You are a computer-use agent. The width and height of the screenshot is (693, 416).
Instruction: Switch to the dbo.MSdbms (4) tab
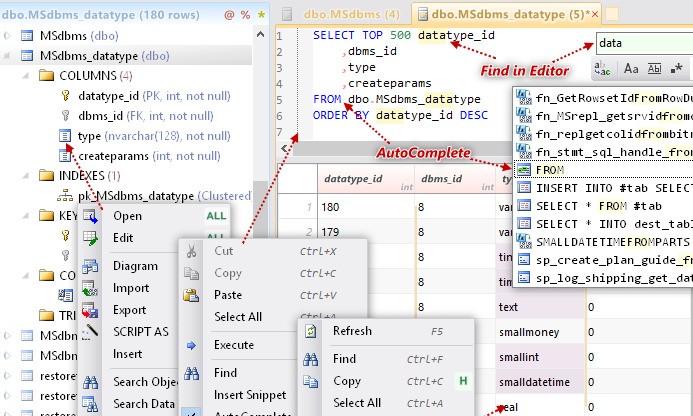(351, 14)
